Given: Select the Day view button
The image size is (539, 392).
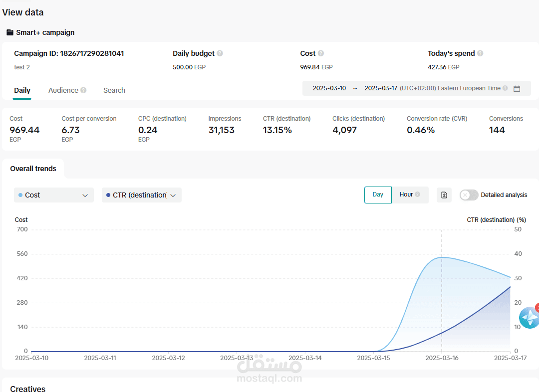Looking at the screenshot, I should pyautogui.click(x=378, y=195).
